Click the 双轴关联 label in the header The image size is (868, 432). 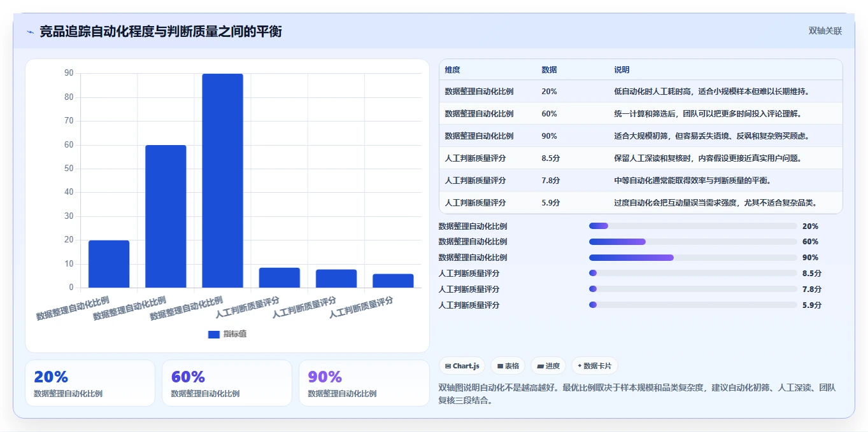[825, 31]
